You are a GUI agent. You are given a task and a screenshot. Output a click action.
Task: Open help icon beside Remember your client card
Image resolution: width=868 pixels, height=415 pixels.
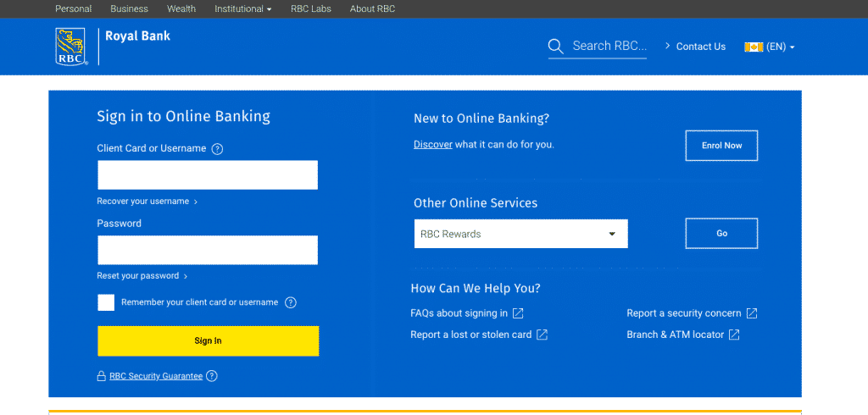tap(291, 302)
